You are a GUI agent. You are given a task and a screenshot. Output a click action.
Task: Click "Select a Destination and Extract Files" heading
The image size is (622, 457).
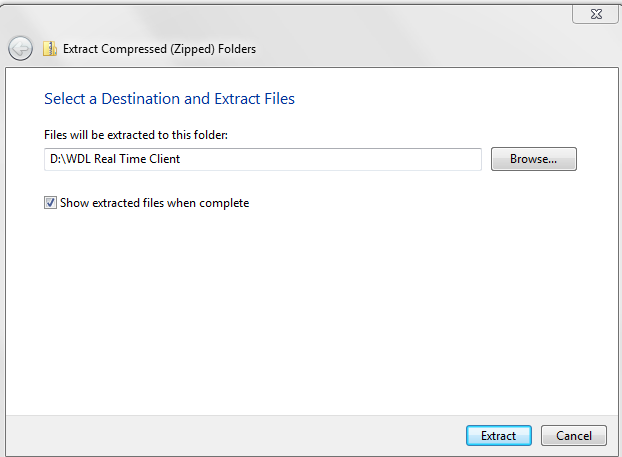tap(169, 99)
